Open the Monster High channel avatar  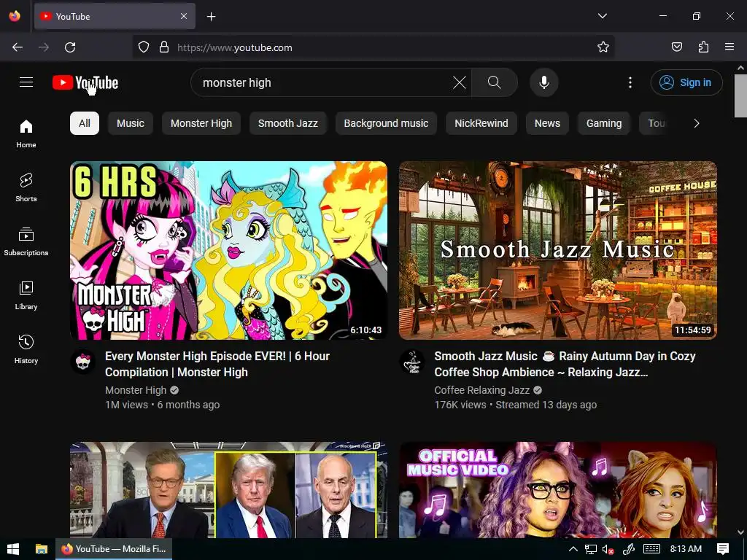(x=83, y=362)
